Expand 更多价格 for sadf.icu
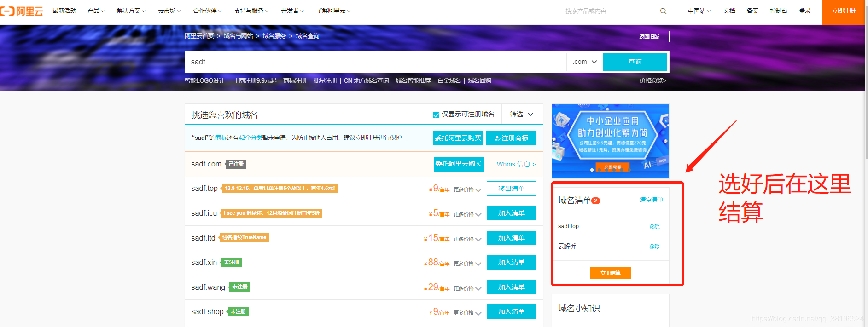This screenshot has width=868, height=327. pyautogui.click(x=467, y=214)
